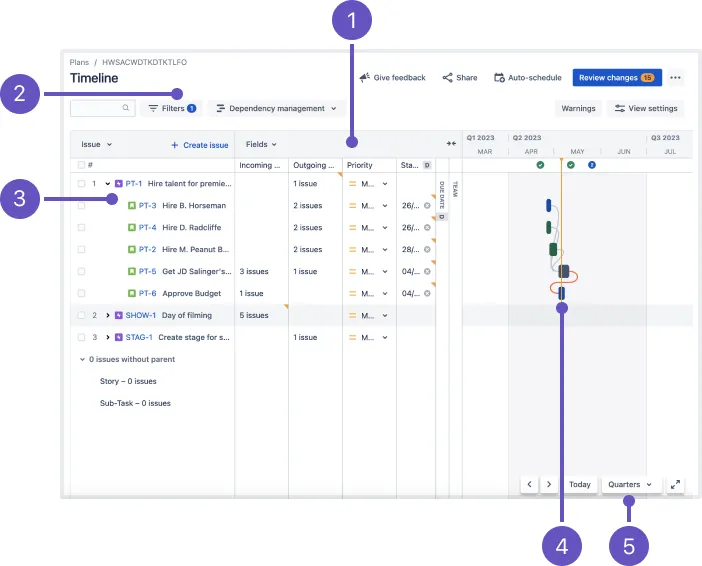
Task: Tick the checkbox for PT-1 row
Action: click(x=81, y=184)
